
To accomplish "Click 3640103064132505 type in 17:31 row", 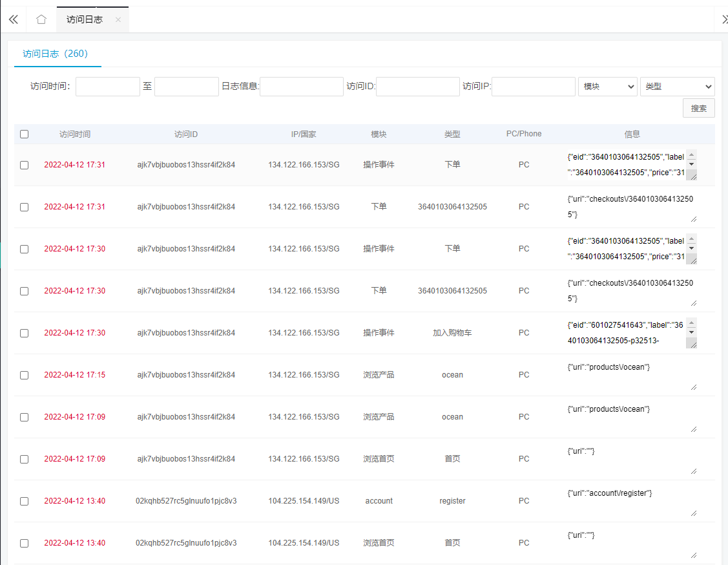I will point(452,207).
